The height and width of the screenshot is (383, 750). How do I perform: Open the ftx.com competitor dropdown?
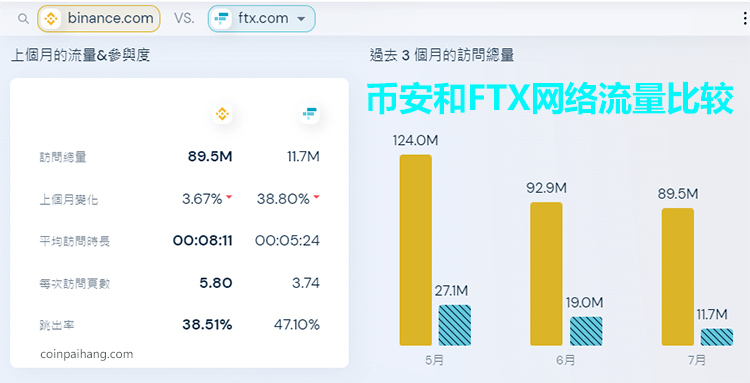coord(262,19)
